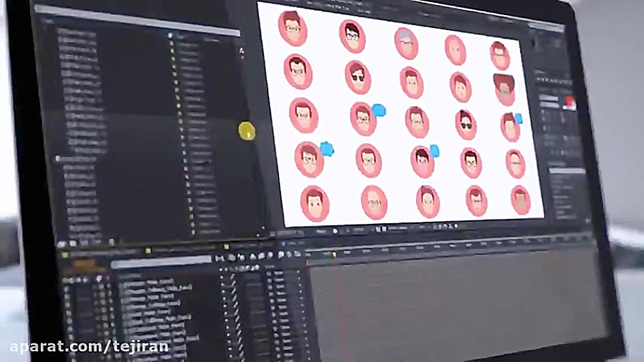Select the avatar with big curly dark hair

click(x=504, y=89)
